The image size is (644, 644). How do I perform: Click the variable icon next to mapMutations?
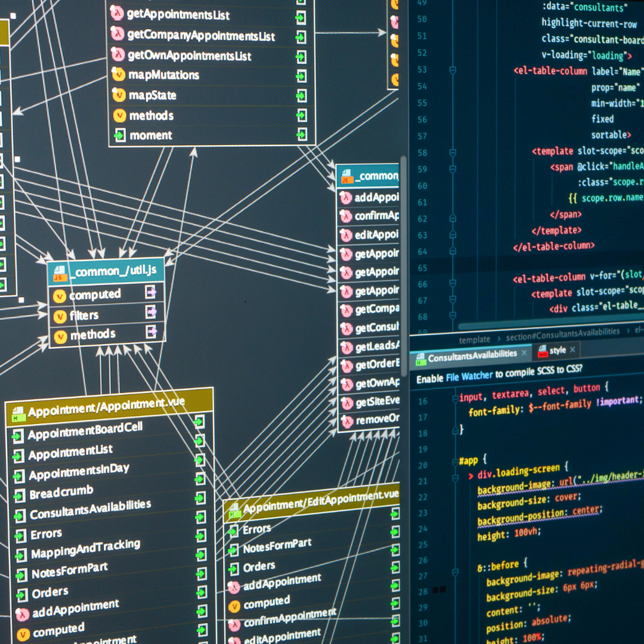pos(119,75)
